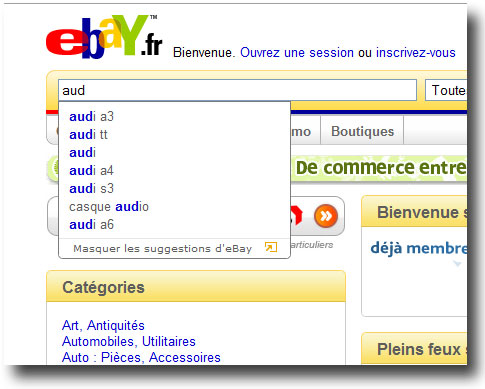
Task: Choose the 'audi tt' suggestion
Action: (x=88, y=135)
